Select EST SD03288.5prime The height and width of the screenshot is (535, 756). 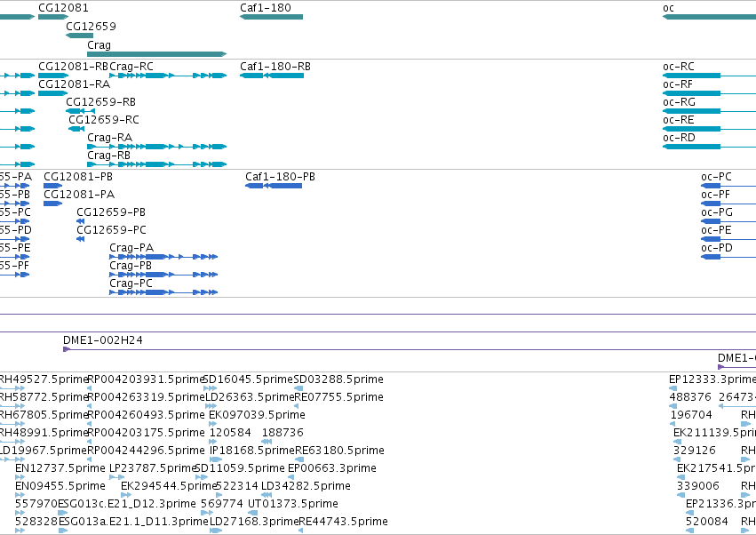pyautogui.click(x=298, y=388)
